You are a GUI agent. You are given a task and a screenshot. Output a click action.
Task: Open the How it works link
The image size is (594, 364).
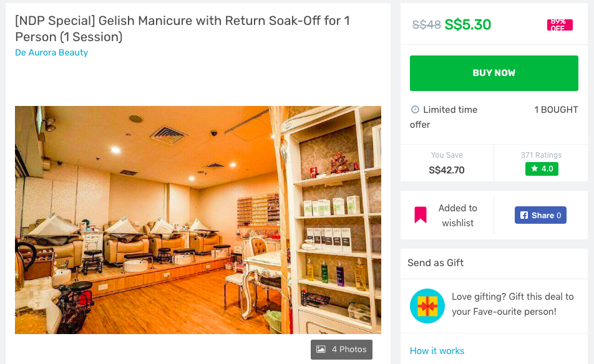pos(437,351)
